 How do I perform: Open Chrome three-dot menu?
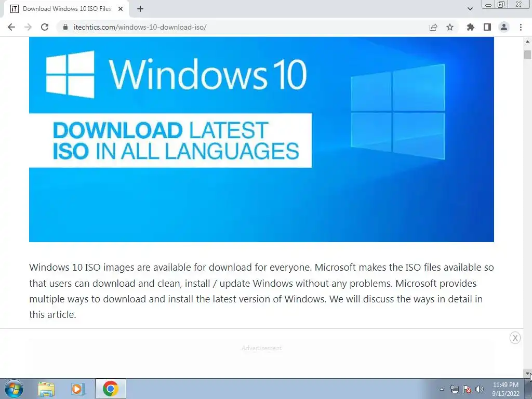[x=521, y=27]
